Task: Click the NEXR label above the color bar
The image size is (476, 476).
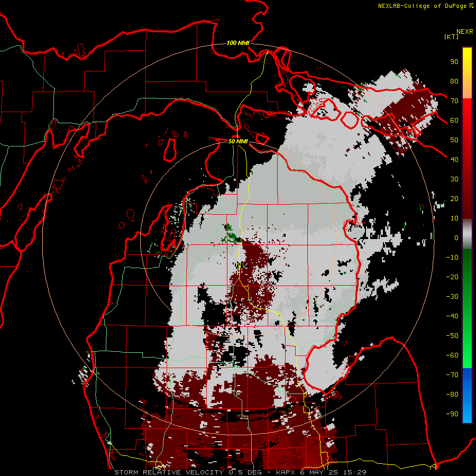Action: pyautogui.click(x=464, y=32)
